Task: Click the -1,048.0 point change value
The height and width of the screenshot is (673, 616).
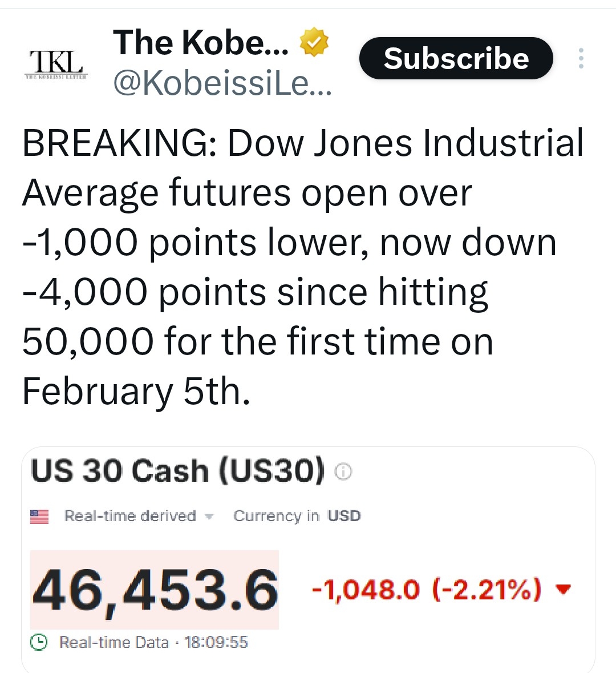Action: (365, 589)
